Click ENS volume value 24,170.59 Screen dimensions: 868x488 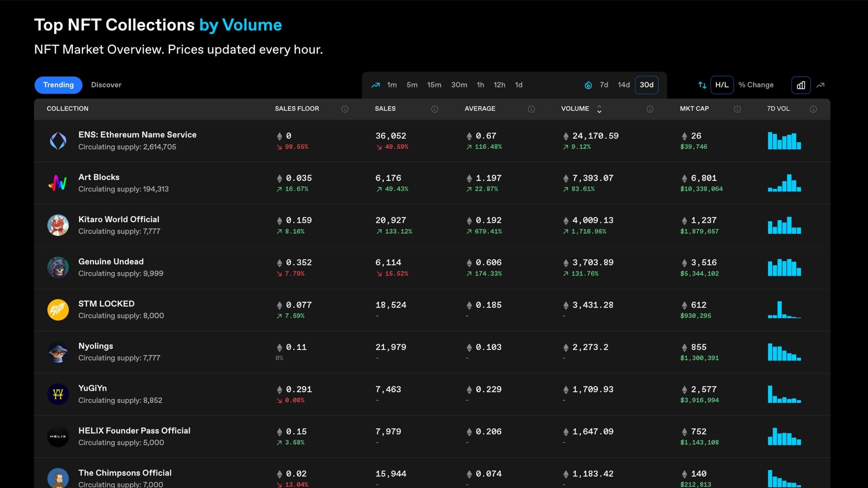click(x=595, y=136)
